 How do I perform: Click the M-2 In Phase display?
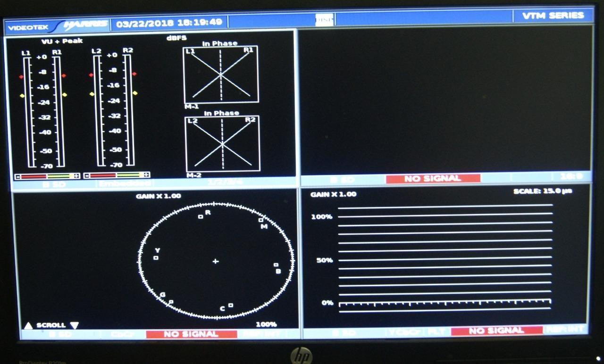point(221,141)
